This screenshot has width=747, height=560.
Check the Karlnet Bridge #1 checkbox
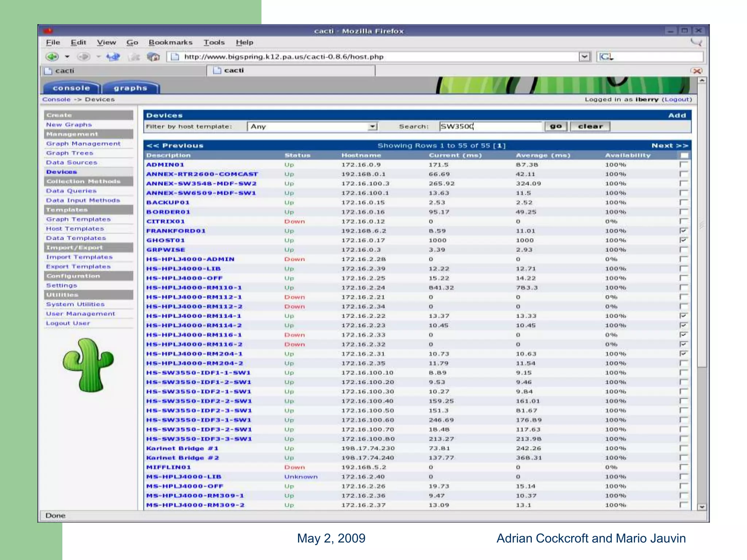(x=684, y=448)
